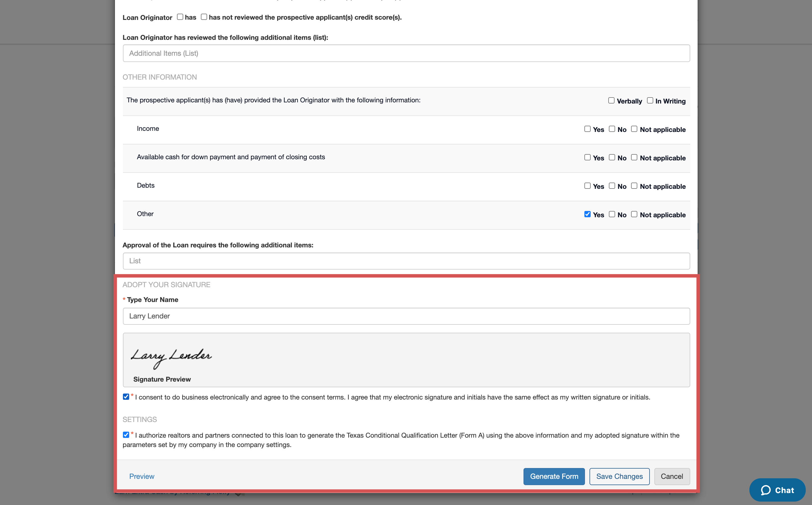Check the 'has' reviewed credit score box
Viewport: 812px width, 505px height.
(180, 17)
